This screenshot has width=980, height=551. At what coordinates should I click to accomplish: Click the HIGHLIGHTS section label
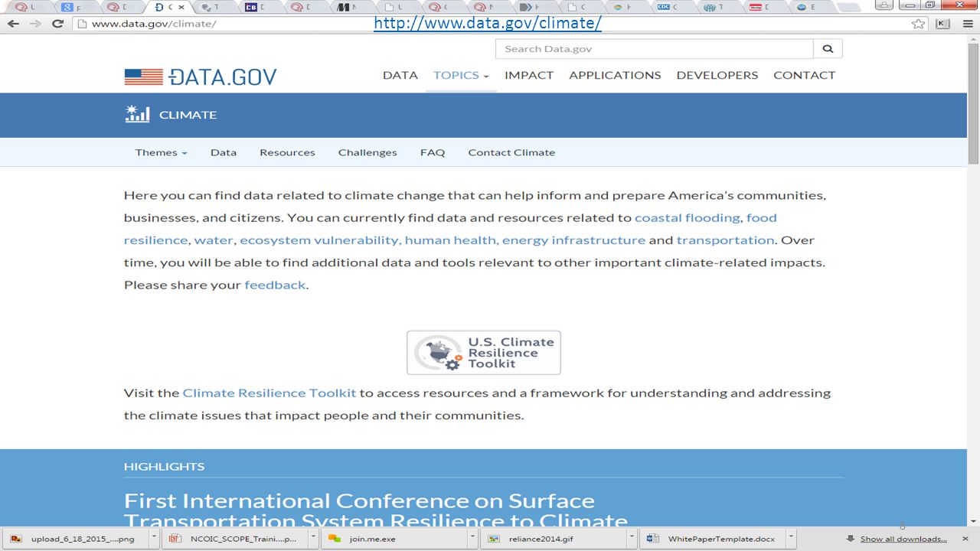coord(164,466)
